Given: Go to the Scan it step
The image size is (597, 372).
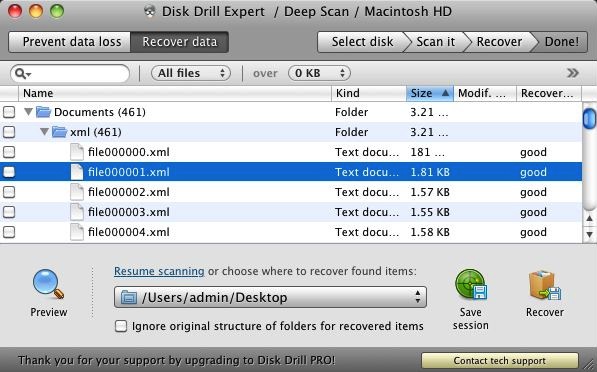Looking at the screenshot, I should click(x=436, y=42).
